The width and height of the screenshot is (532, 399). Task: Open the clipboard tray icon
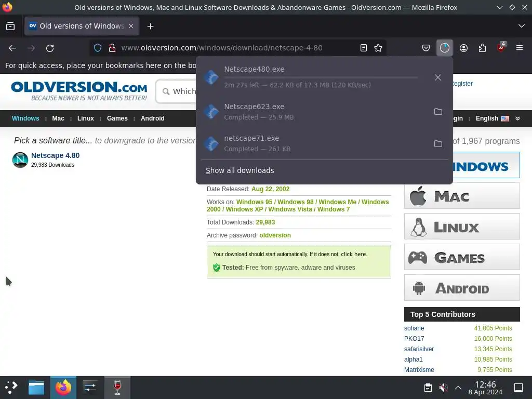[x=428, y=388]
